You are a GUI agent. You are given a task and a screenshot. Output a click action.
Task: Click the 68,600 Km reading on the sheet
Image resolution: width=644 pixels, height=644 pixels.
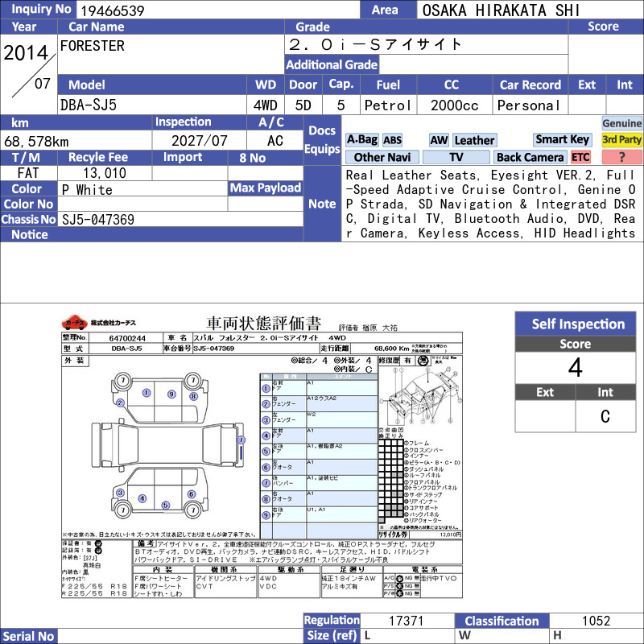tap(391, 349)
